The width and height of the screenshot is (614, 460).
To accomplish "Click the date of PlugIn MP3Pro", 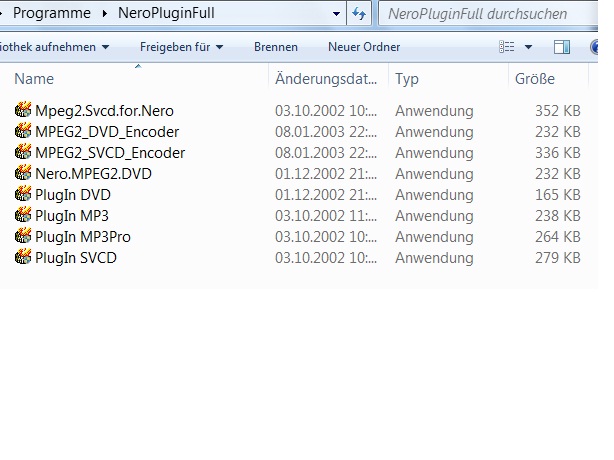I will tap(326, 237).
